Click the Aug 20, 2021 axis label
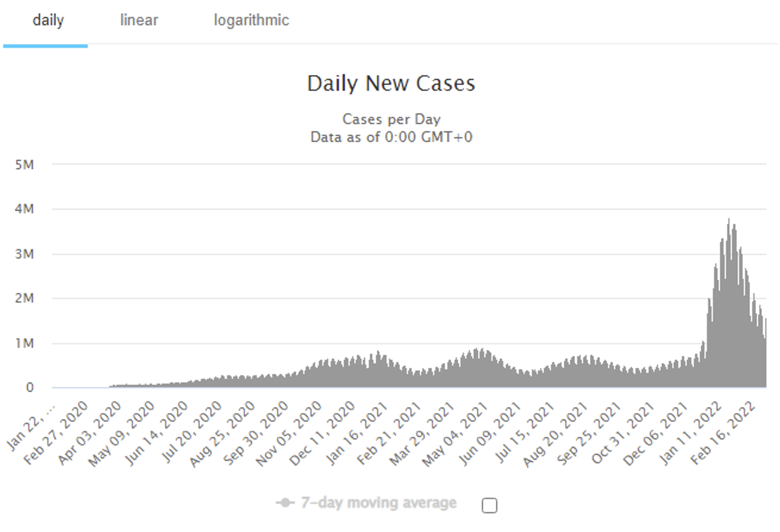Viewport: 780px width, 532px height. [554, 434]
